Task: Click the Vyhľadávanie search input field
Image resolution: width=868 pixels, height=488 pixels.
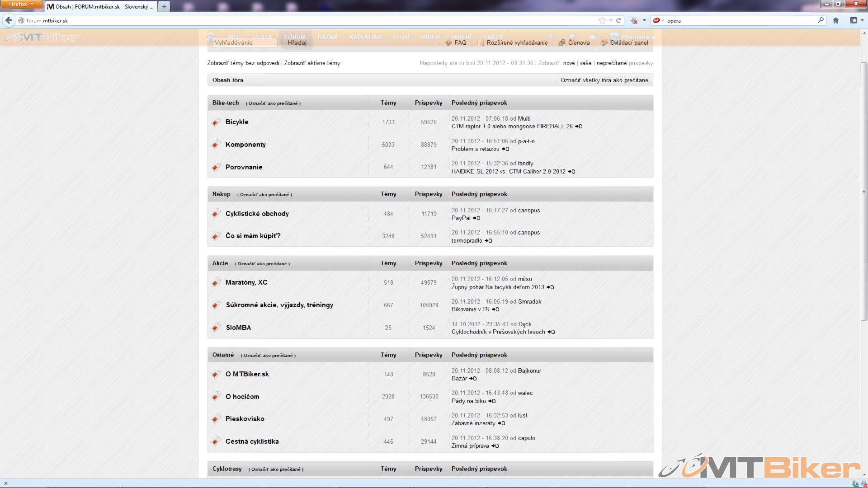Action: point(245,42)
